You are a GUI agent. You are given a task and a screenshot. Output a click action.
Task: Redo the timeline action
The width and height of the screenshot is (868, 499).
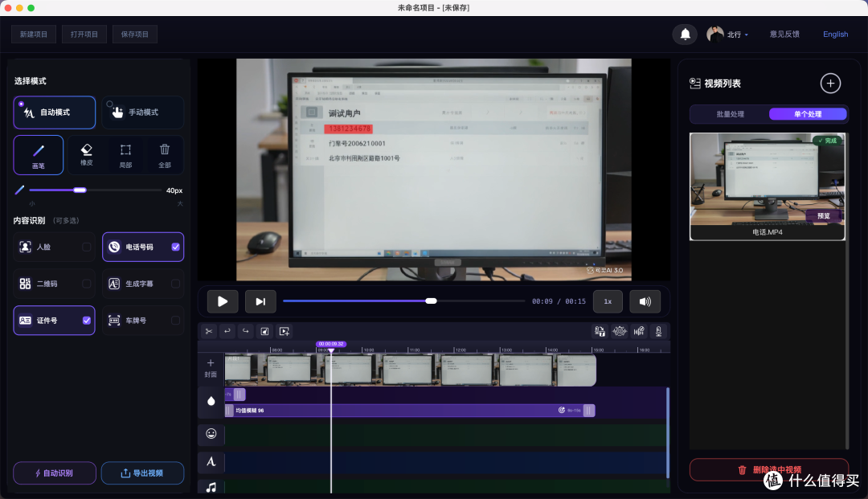(x=245, y=331)
